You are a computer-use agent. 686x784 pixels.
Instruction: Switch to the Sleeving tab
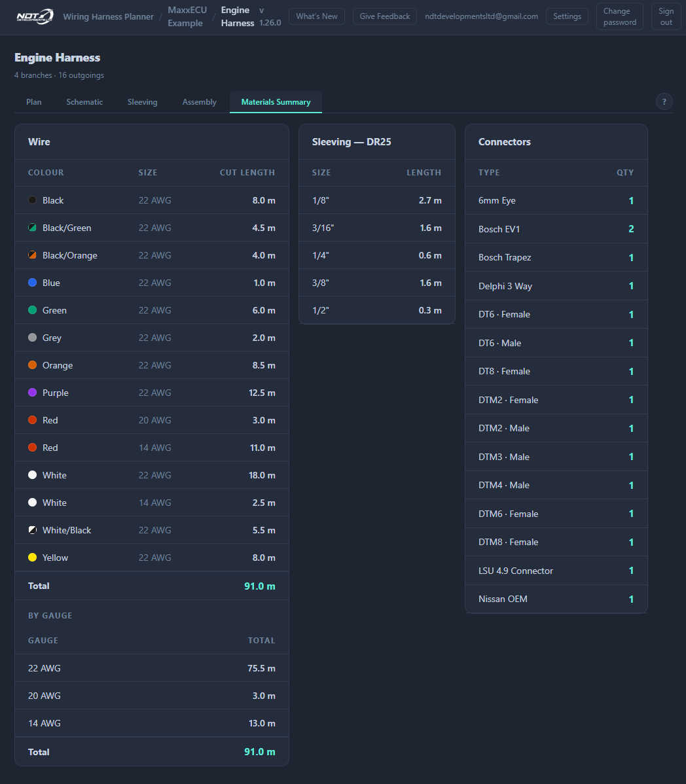(143, 102)
